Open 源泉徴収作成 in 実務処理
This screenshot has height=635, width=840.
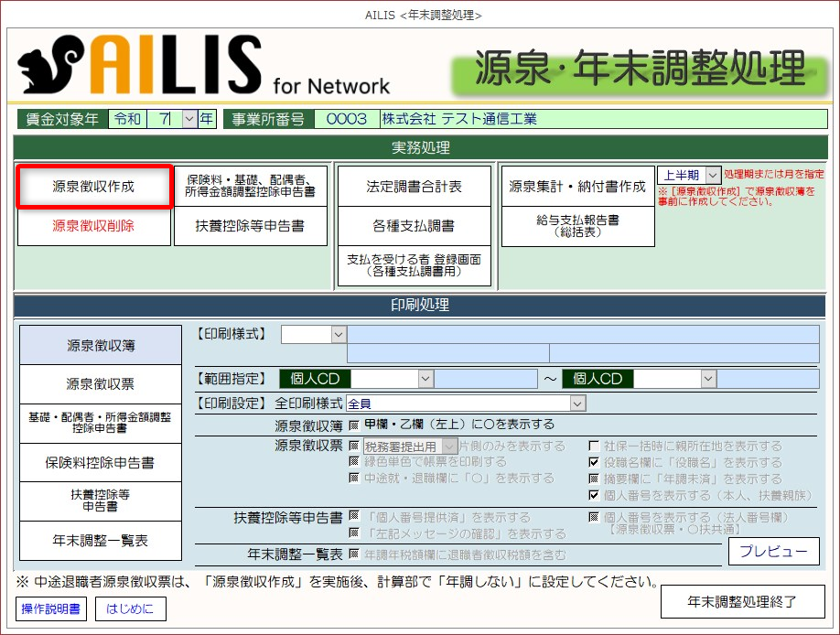93,187
